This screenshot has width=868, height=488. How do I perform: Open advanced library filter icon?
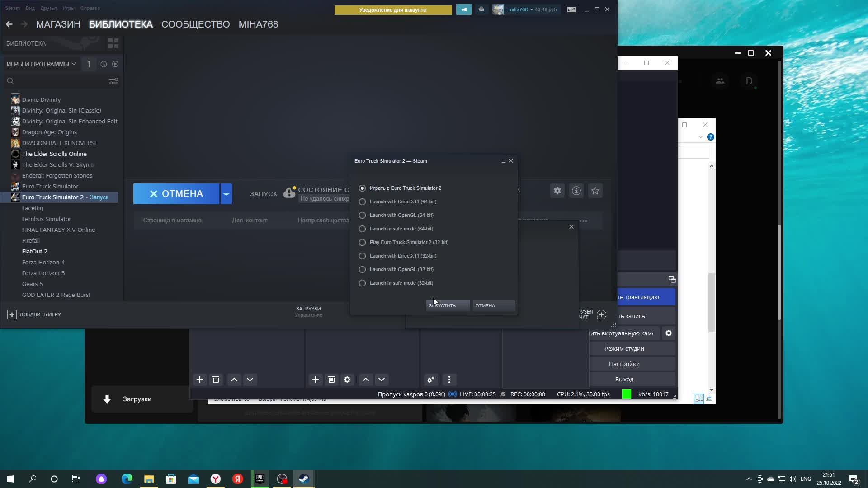(113, 81)
